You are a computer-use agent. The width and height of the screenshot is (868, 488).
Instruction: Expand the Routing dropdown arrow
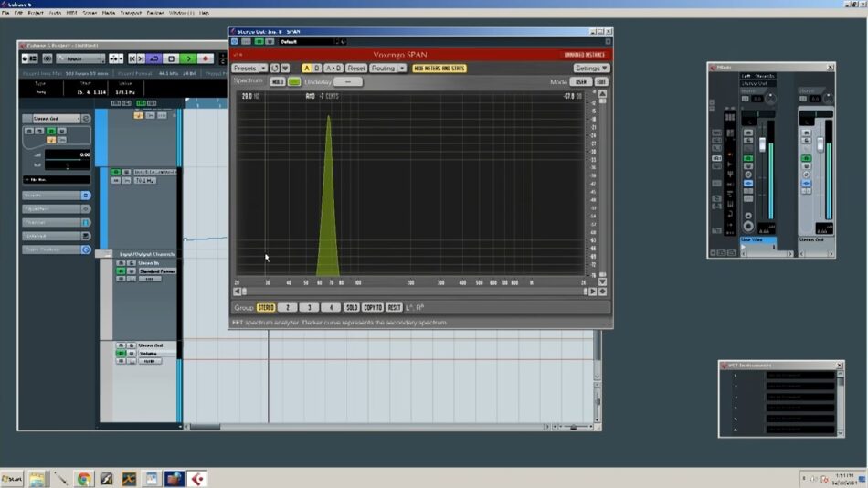(x=402, y=69)
